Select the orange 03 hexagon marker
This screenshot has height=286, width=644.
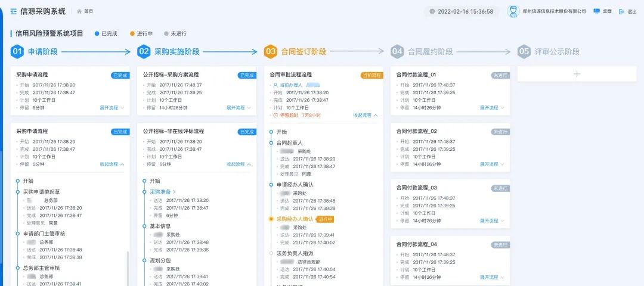tap(270, 52)
